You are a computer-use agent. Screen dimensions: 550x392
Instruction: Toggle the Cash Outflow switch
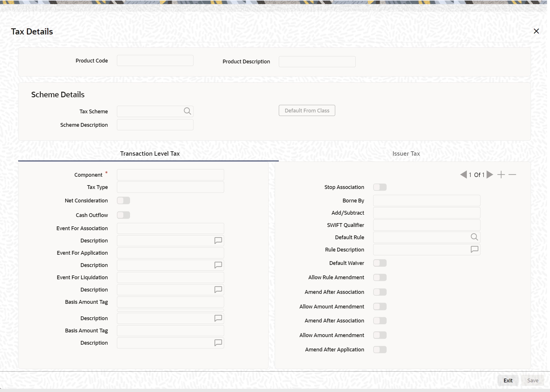pyautogui.click(x=123, y=215)
